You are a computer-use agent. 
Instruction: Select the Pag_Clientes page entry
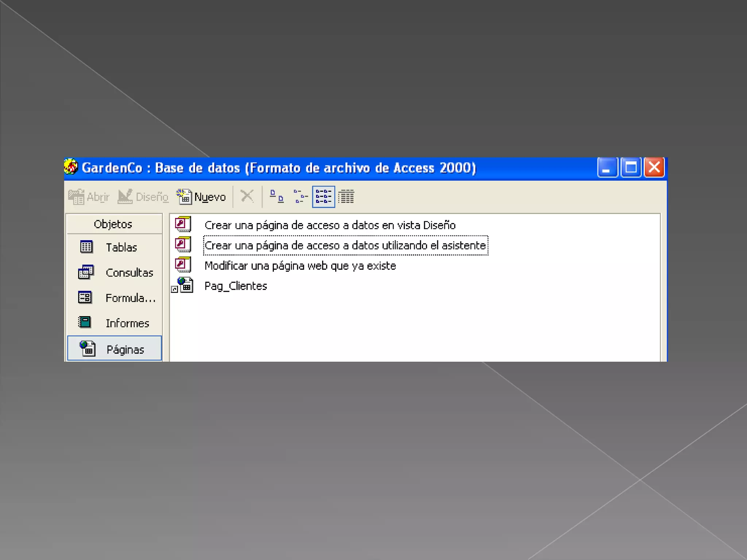236,286
